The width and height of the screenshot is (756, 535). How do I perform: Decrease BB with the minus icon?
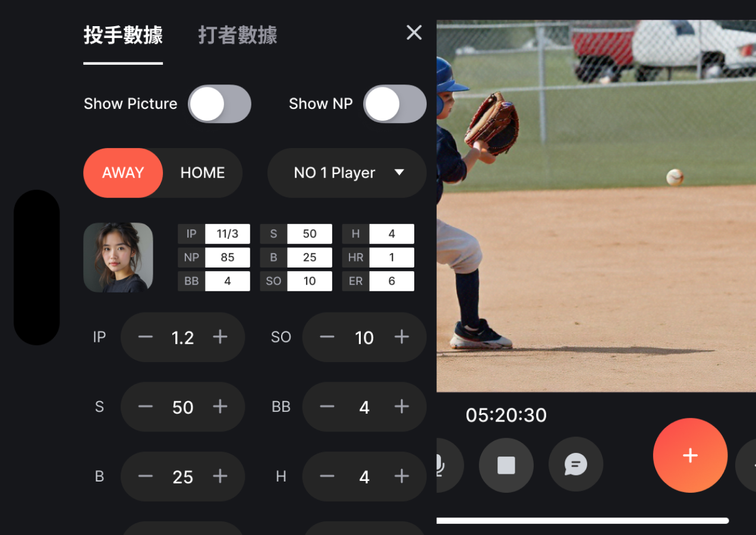tap(327, 407)
